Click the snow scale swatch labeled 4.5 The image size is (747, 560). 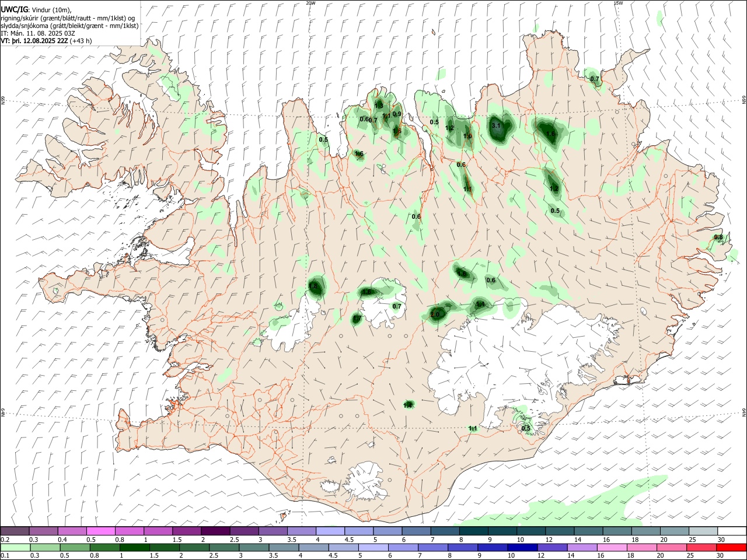pyautogui.click(x=359, y=531)
